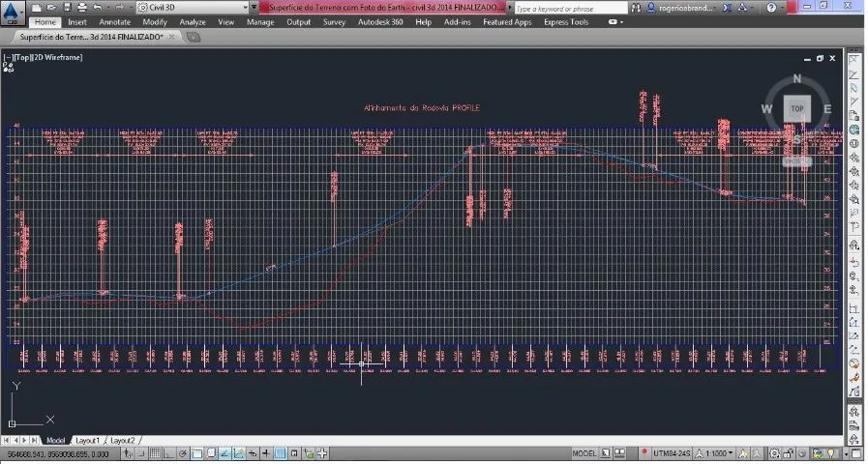Toggle the isolate objects lightbulb icon
The height and width of the screenshot is (464, 868).
click(x=830, y=454)
